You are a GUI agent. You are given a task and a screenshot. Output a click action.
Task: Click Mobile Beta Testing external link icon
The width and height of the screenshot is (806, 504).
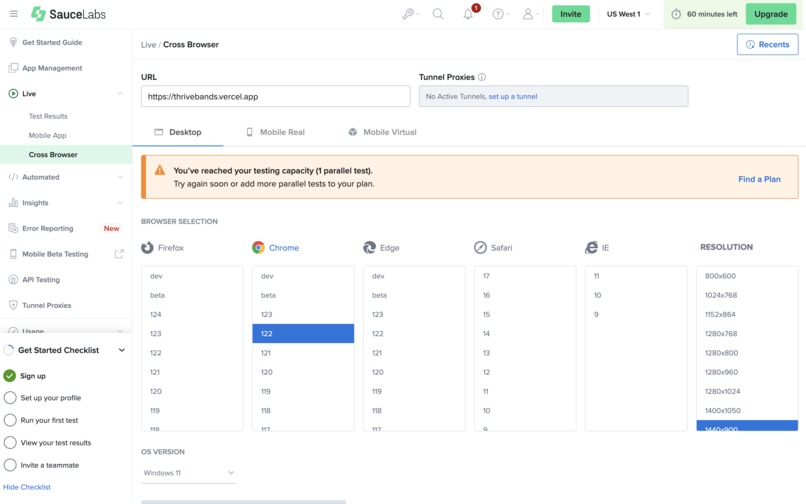[x=119, y=254]
